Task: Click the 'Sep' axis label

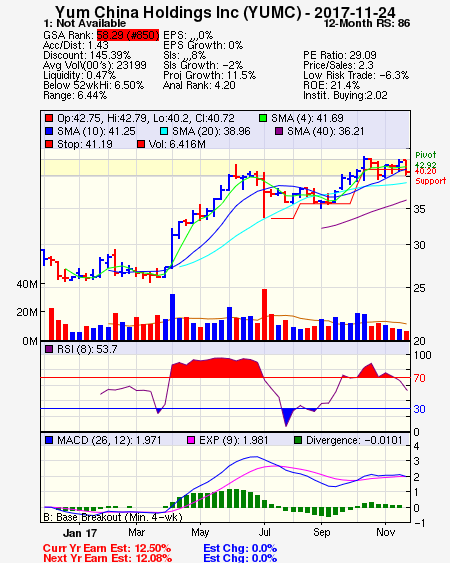Action: (x=321, y=532)
